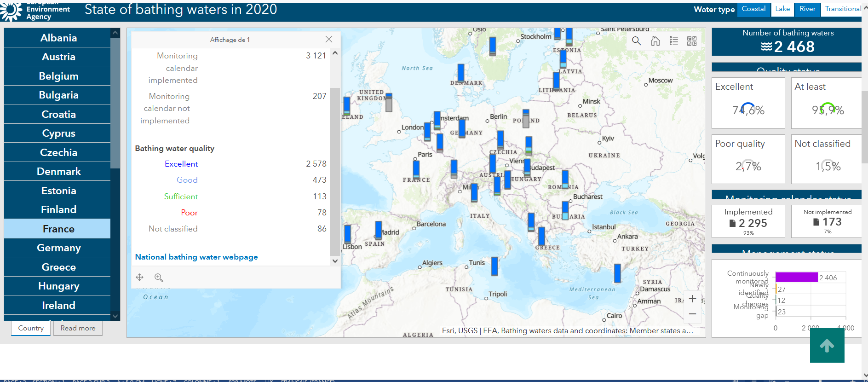Toggle the Lake water type filter
This screenshot has width=868, height=382.
click(x=782, y=9)
